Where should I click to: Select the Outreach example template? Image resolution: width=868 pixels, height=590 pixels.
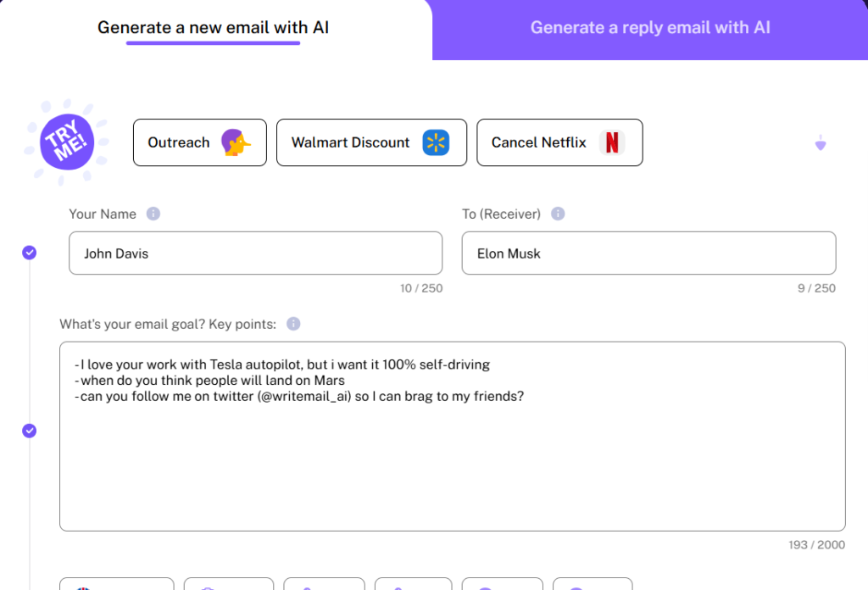[200, 142]
